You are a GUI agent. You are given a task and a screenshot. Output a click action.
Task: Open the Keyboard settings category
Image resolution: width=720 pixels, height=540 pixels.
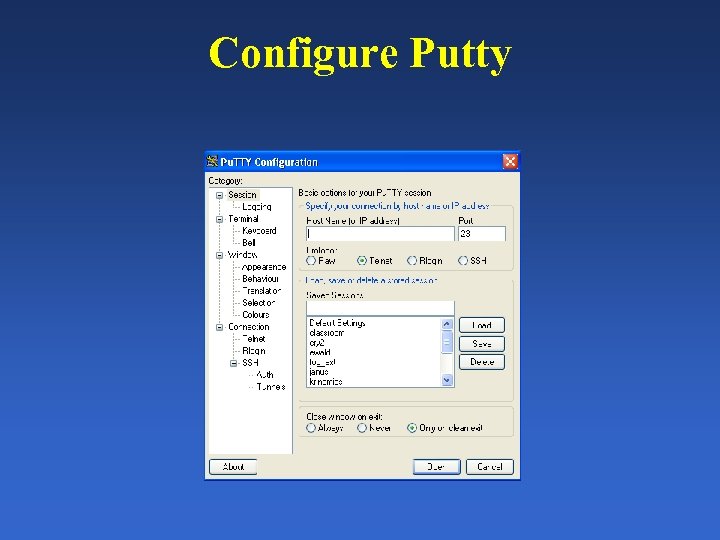coord(259,231)
